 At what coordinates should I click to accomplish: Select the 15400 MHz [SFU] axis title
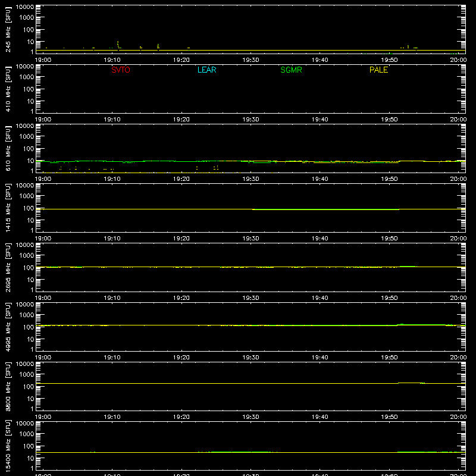(x=8, y=446)
